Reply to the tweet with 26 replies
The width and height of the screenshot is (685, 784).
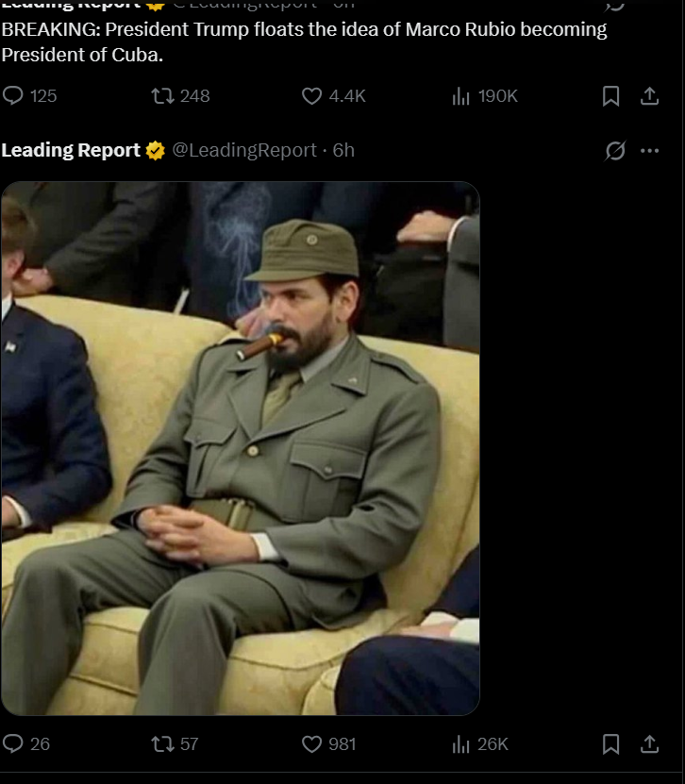(x=14, y=743)
